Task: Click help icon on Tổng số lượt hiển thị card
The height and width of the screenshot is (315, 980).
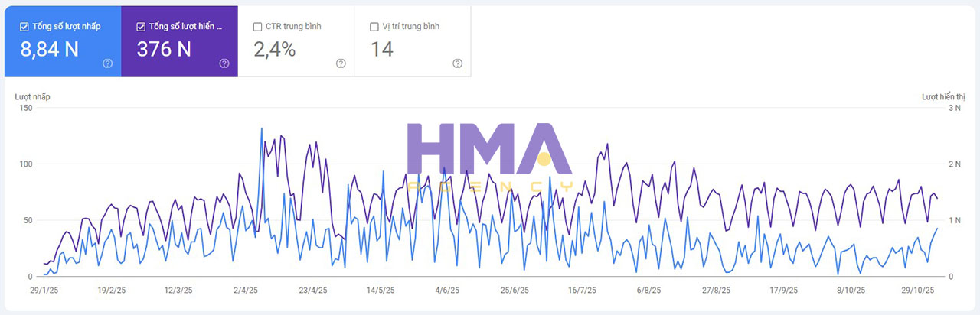Action: (224, 63)
